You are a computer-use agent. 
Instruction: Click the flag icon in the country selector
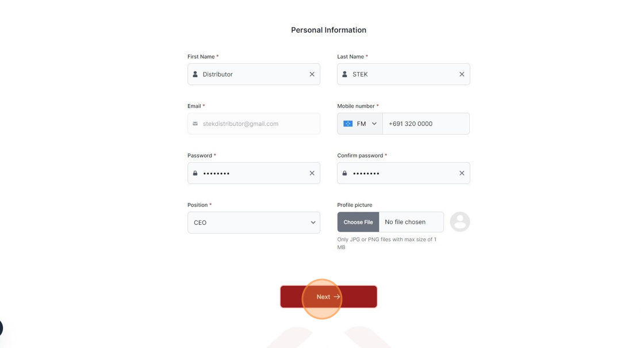pyautogui.click(x=348, y=124)
